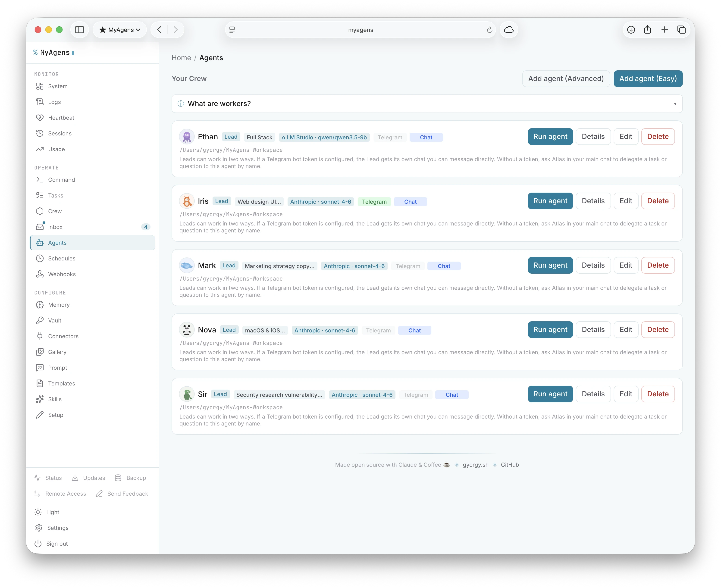Click the Memory brain icon
Image resolution: width=721 pixels, height=588 pixels.
click(x=40, y=305)
